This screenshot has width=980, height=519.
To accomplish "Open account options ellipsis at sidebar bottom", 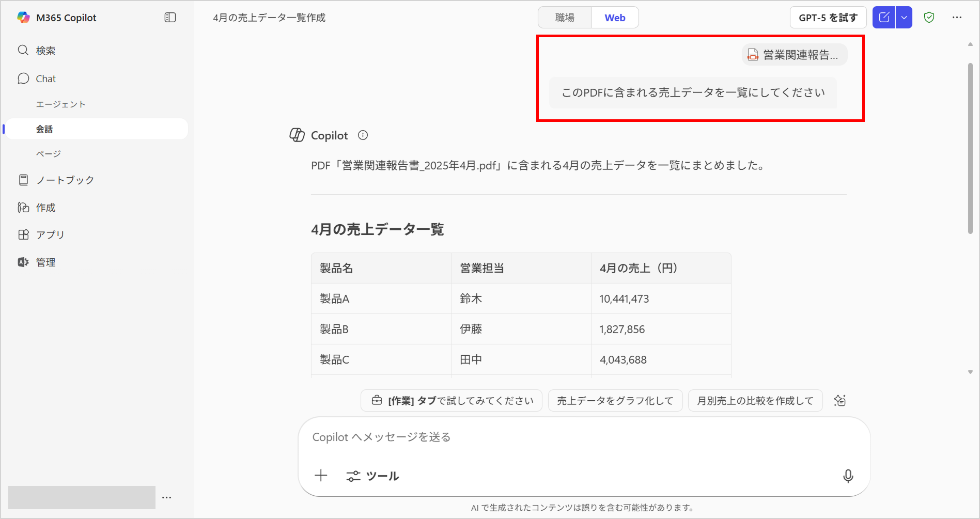I will click(x=166, y=497).
